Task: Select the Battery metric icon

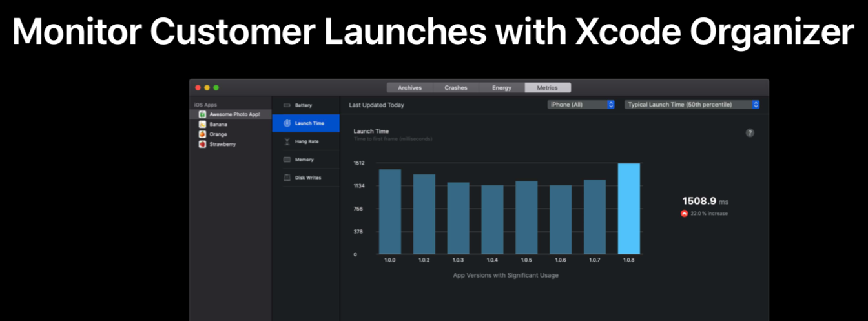Action: click(287, 105)
